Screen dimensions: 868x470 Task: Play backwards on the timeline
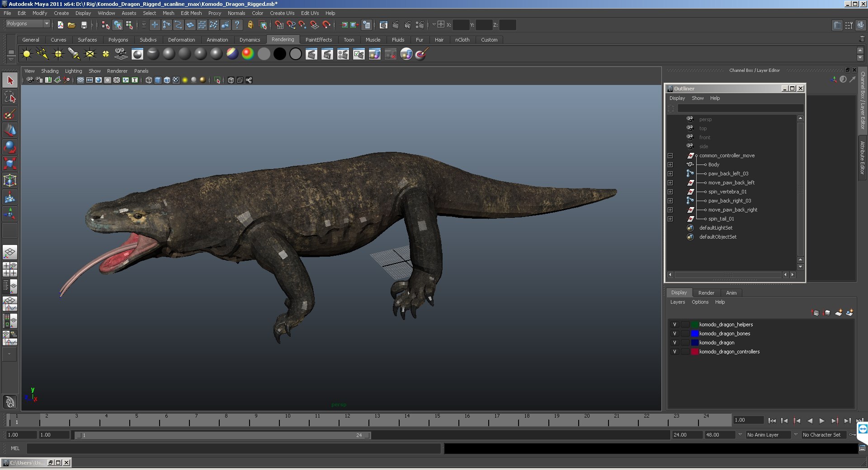coord(810,421)
